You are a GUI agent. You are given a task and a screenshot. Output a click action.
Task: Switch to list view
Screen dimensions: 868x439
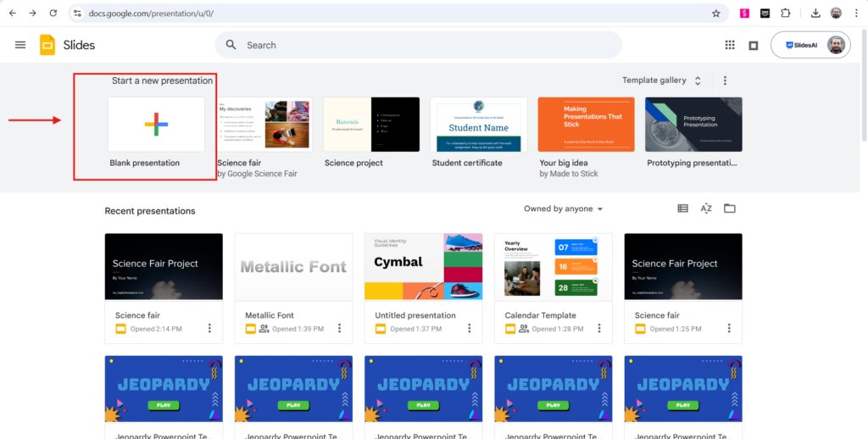pyautogui.click(x=682, y=208)
